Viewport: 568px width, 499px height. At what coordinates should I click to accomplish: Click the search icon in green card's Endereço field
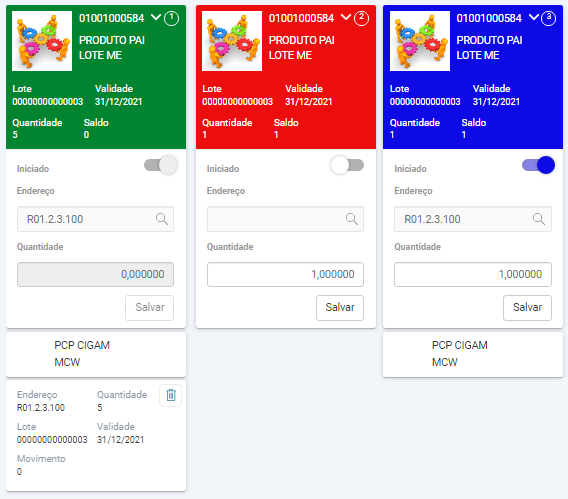[162, 219]
